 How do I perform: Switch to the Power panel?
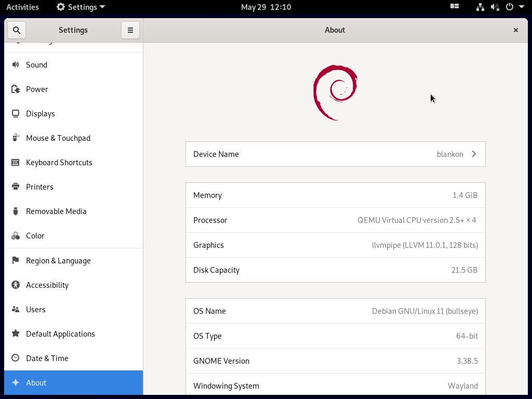74,89
